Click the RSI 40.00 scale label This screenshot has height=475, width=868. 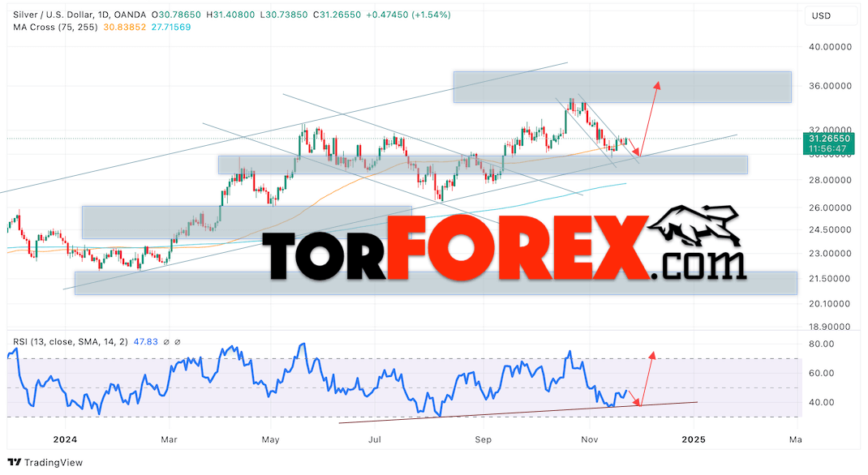coord(821,403)
